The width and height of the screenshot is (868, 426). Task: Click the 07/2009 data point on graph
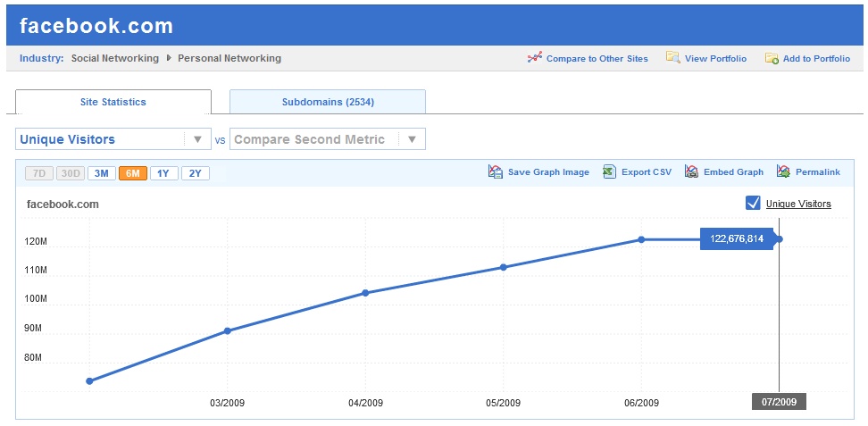pos(780,238)
